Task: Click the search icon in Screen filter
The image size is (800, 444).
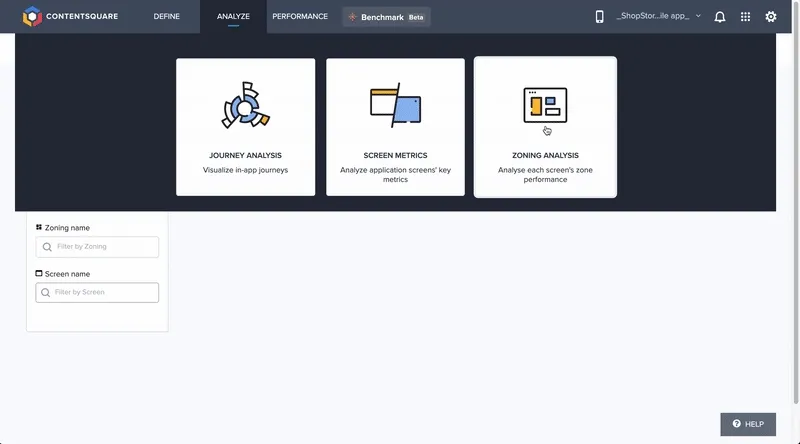Action: tap(46, 293)
